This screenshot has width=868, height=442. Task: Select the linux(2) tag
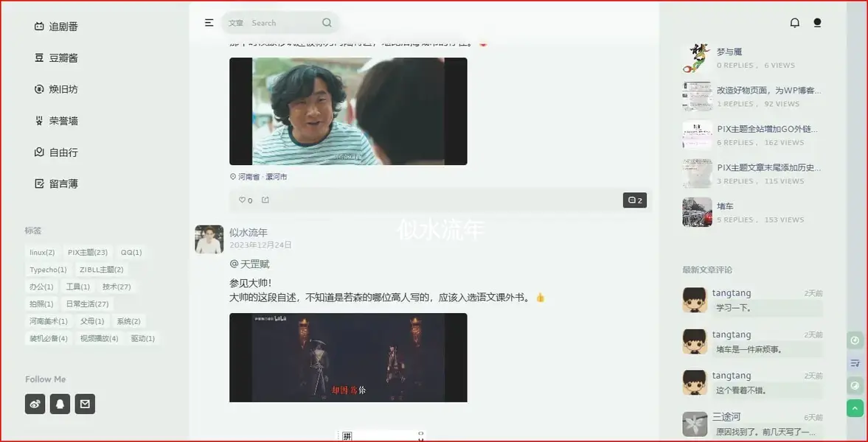[42, 252]
